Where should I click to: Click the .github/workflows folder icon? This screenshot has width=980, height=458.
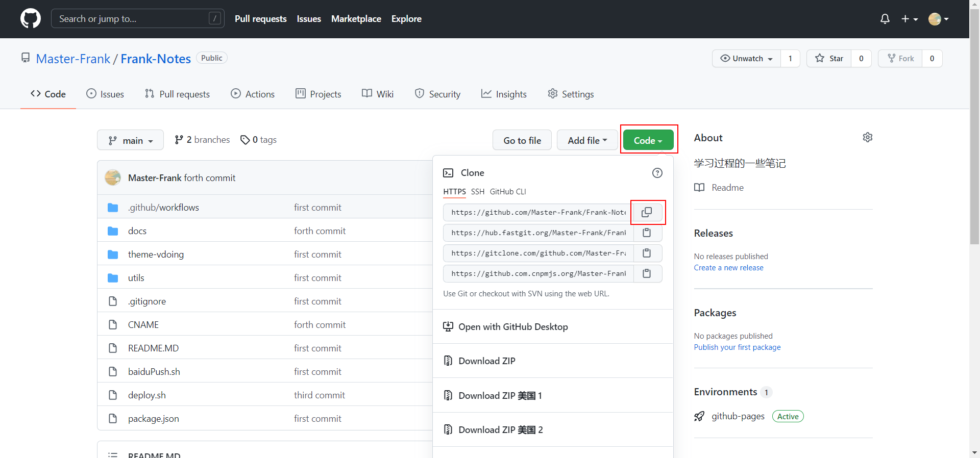pyautogui.click(x=113, y=208)
